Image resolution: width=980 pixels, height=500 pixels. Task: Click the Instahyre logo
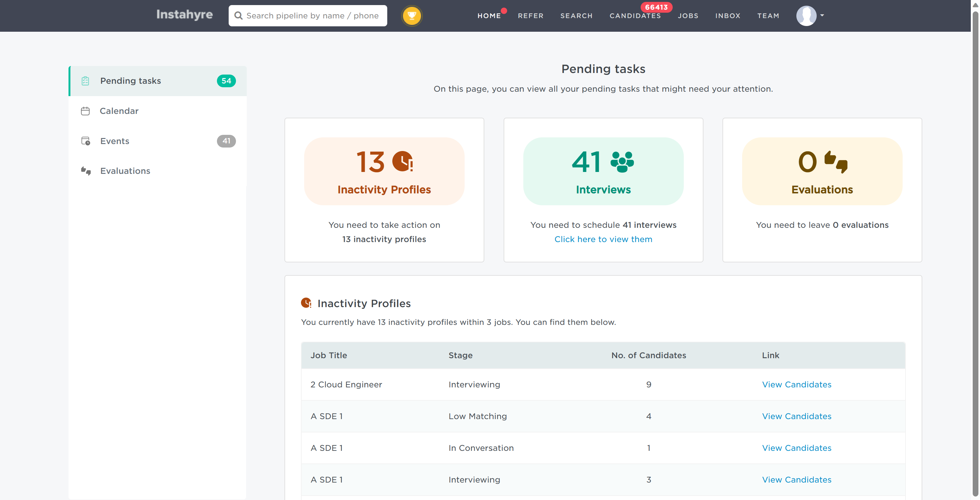coord(185,15)
